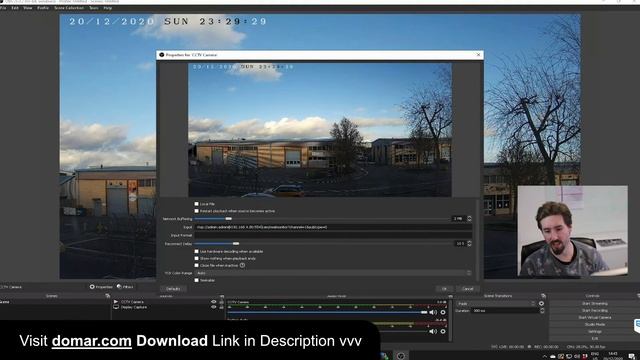Toggle Close file when inactive checkbox
The width and height of the screenshot is (640, 360).
(x=197, y=265)
